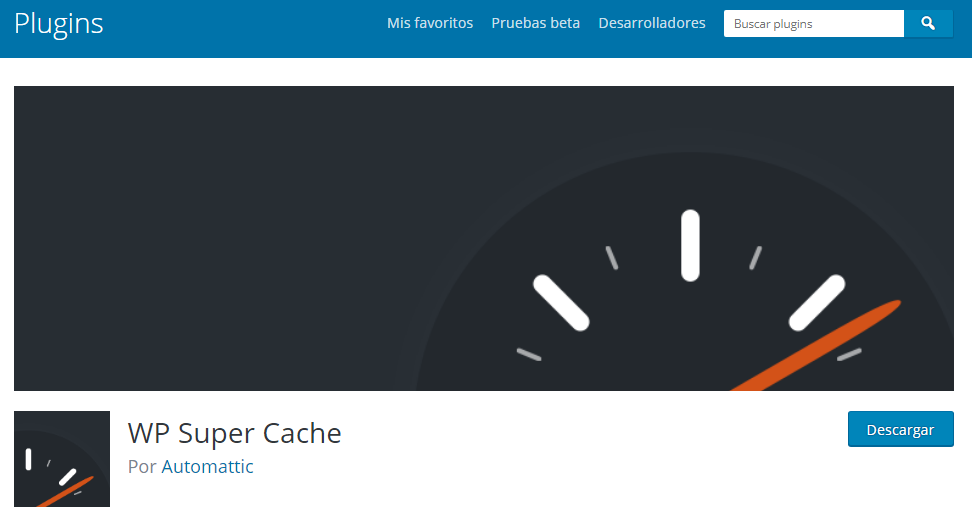972x521 pixels.
Task: Click the magnifying glass search button
Action: click(x=928, y=24)
